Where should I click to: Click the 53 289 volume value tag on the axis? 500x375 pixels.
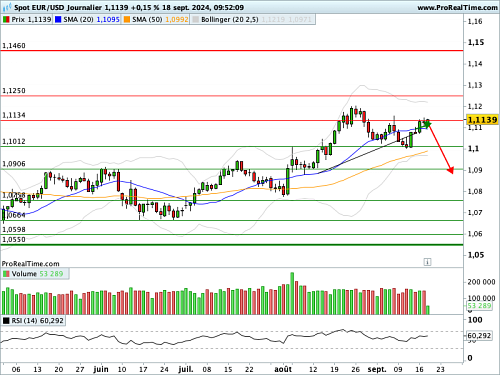click(479, 306)
